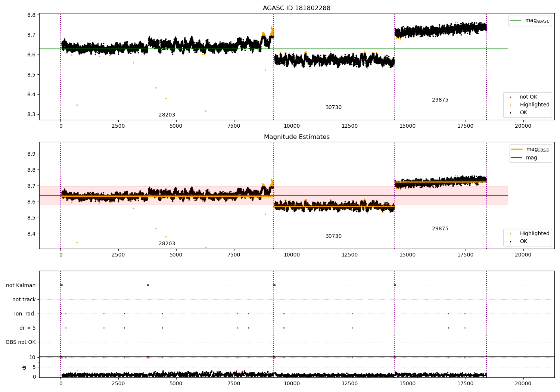Screen dimensions: 560x392
Task: Click the 5 tick on the dr axis
Action: [34, 367]
